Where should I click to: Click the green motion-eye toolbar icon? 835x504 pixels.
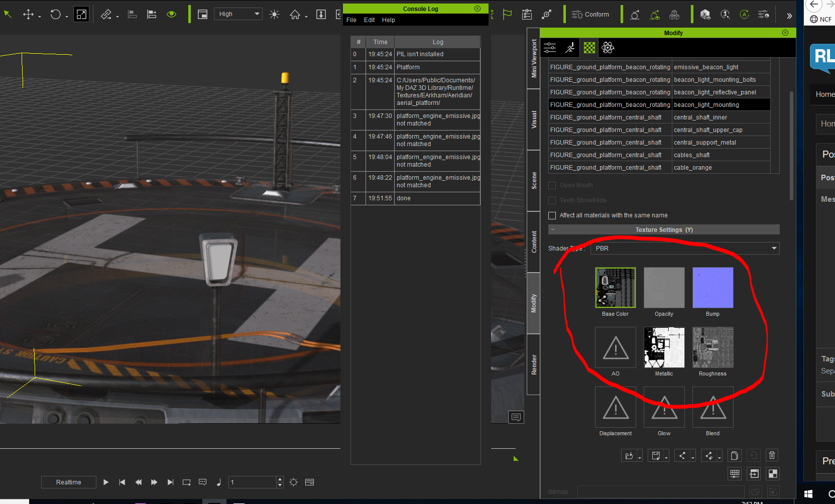point(655,14)
